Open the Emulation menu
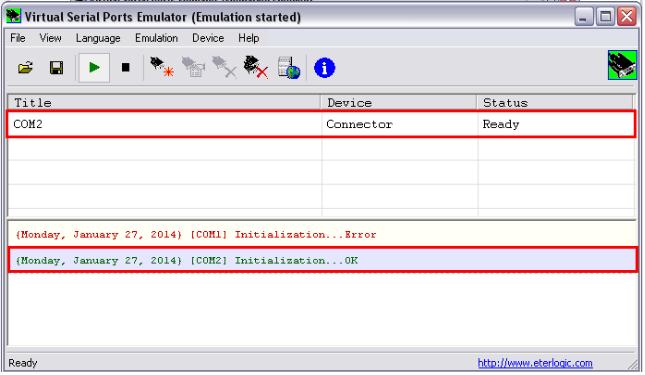 [156, 38]
